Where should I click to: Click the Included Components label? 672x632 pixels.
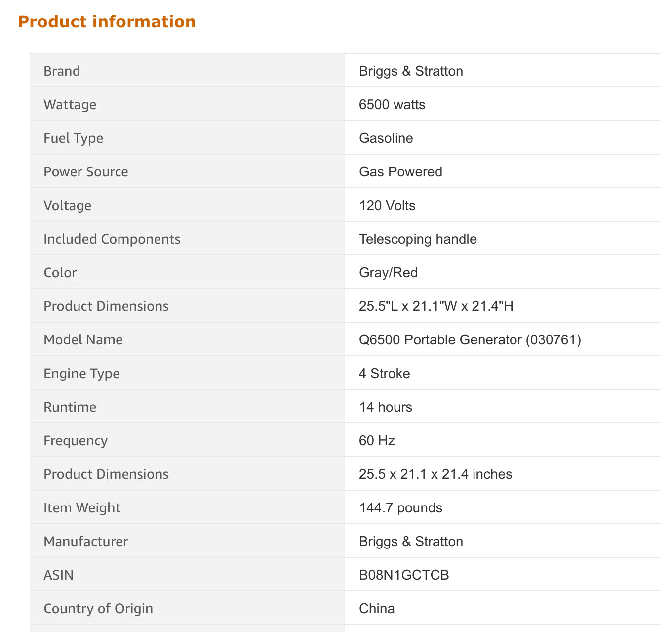[x=112, y=239]
